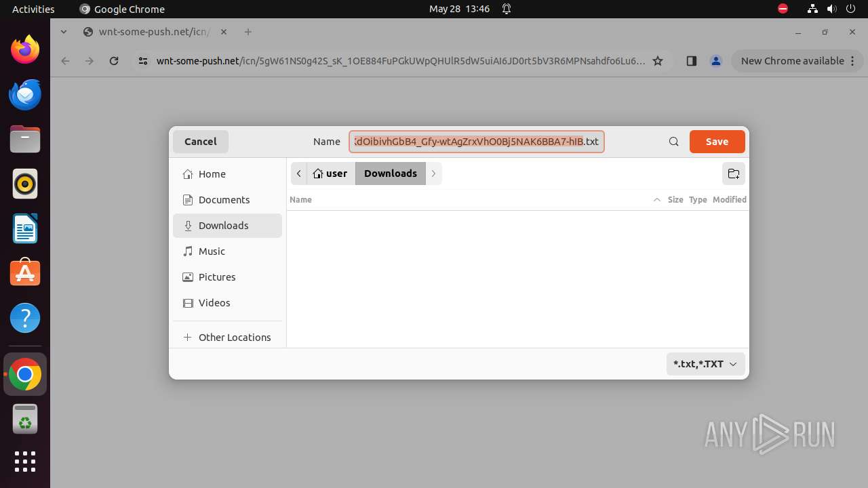Screen dimensions: 868x488
Task: Toggle Chrome side panel icon
Action: (691, 61)
